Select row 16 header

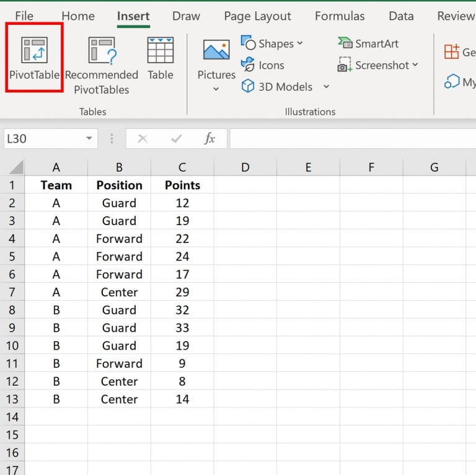coord(12,452)
